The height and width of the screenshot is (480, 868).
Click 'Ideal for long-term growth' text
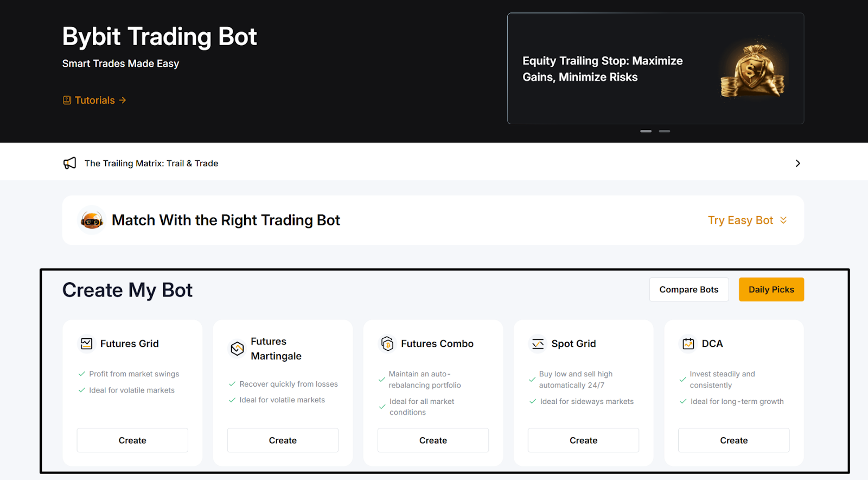(x=737, y=401)
